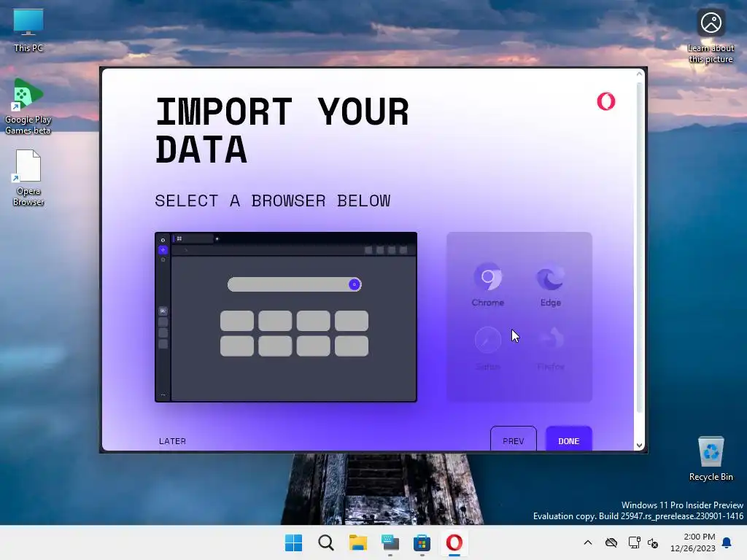Click the browser preview illustration
747x560 pixels.
point(286,316)
